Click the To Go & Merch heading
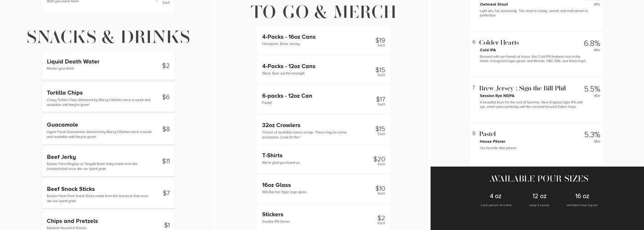 pyautogui.click(x=323, y=12)
